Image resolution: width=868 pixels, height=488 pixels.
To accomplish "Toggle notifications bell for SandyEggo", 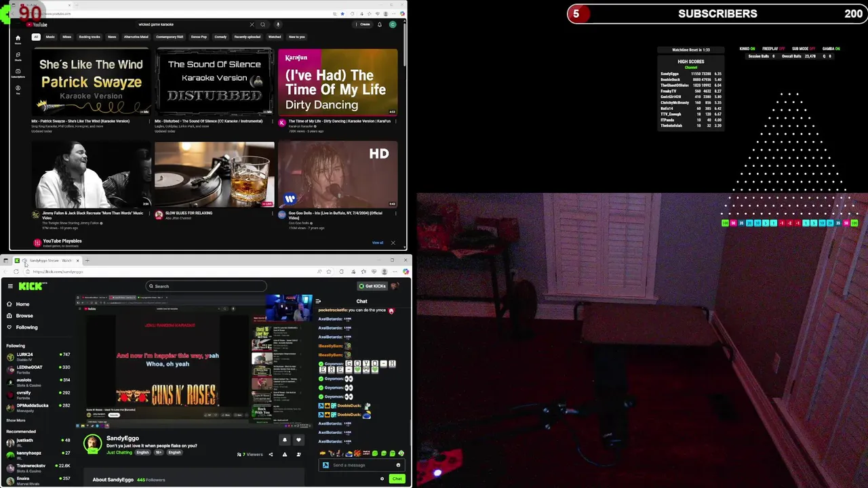I will click(x=285, y=440).
